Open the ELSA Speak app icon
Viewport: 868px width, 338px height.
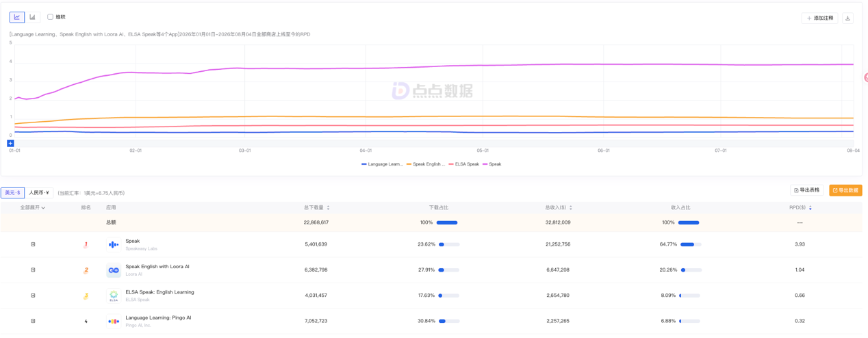tap(114, 296)
